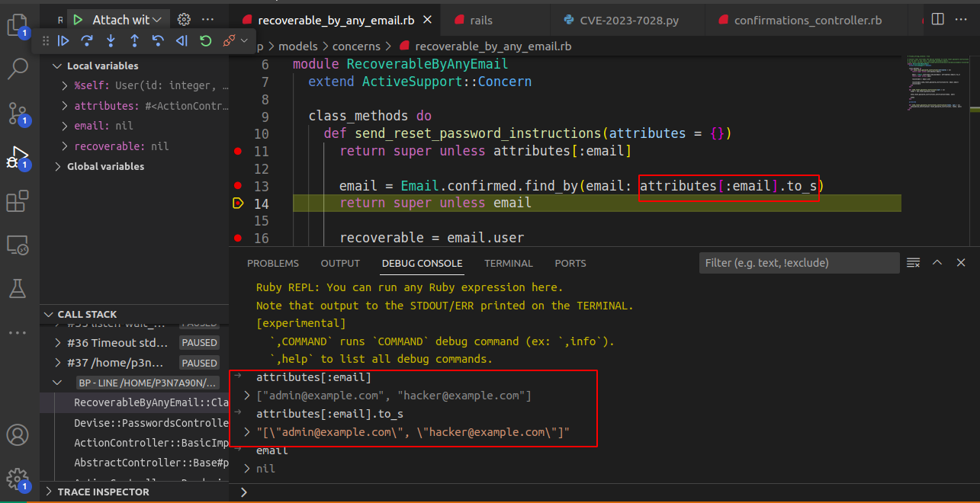Select the Devise::PasswordsControlle stack frame
The height and width of the screenshot is (503, 980).
tap(134, 422)
